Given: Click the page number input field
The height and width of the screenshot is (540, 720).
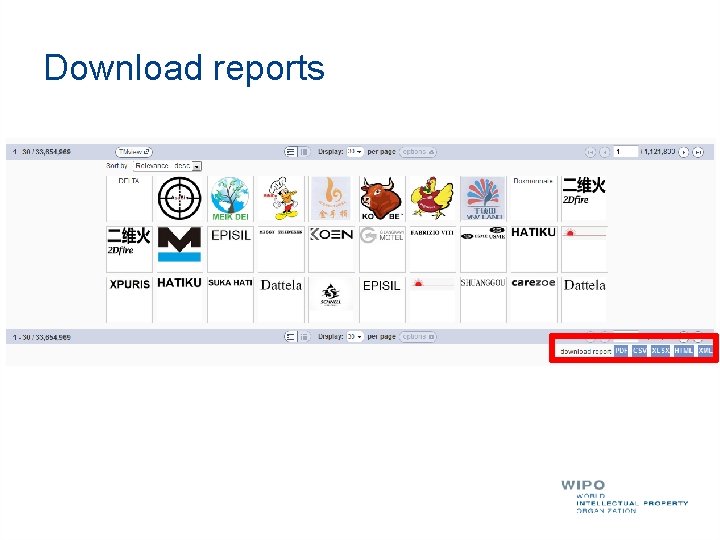Looking at the screenshot, I should click(626, 152).
